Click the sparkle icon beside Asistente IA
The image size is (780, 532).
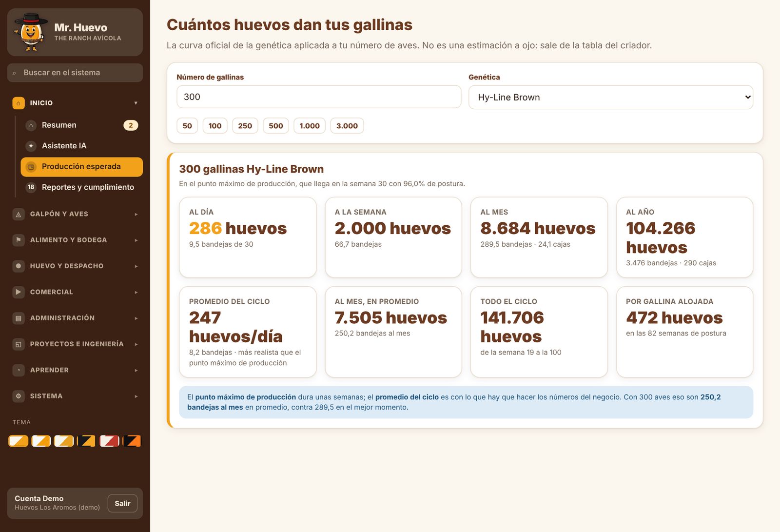click(31, 146)
